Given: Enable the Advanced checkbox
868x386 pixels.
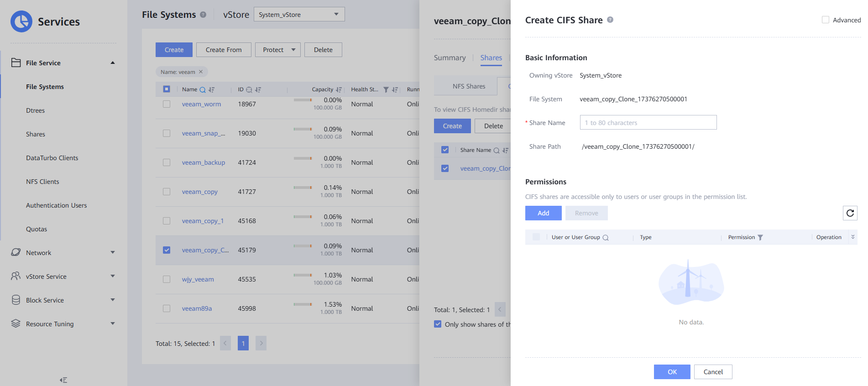Looking at the screenshot, I should coord(825,20).
